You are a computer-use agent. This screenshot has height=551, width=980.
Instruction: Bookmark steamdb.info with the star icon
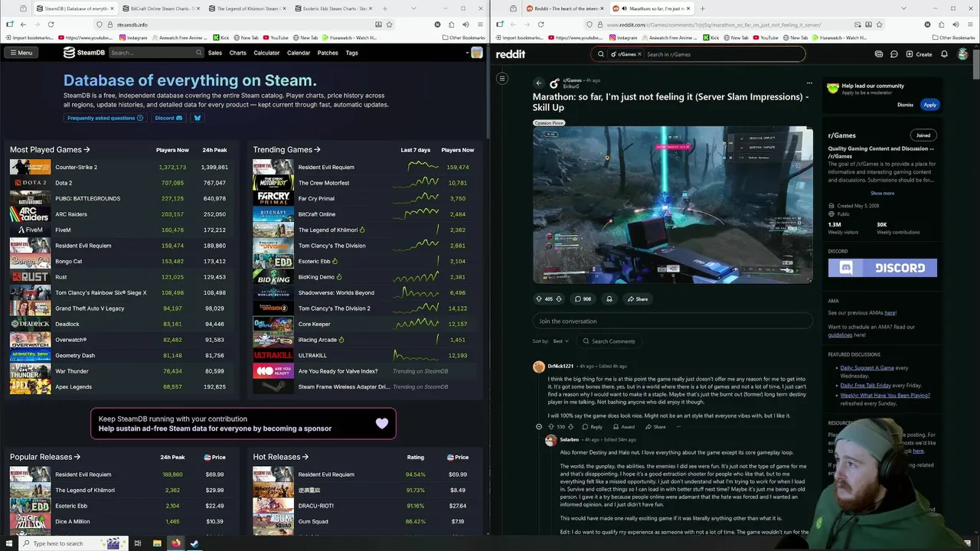click(390, 24)
